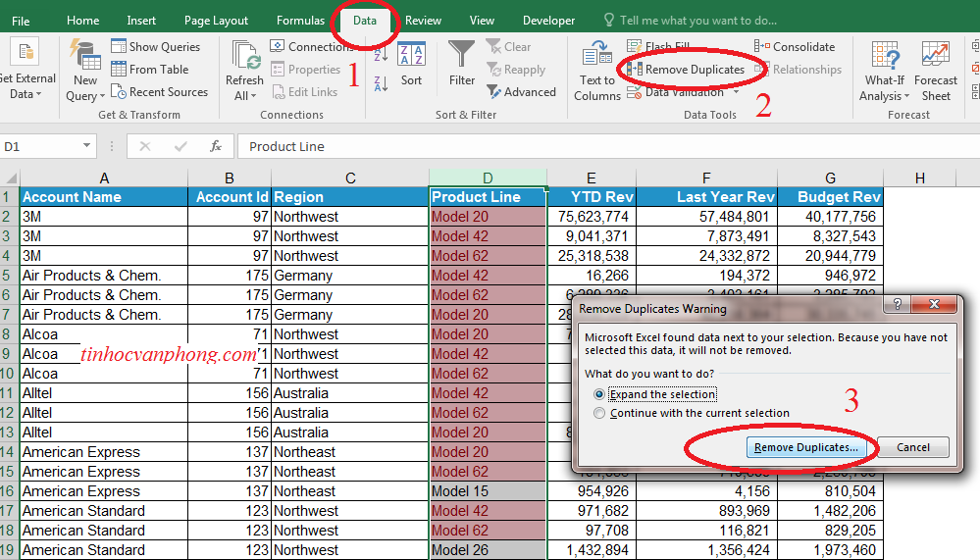
Task: Click the Name Box showing D1
Action: point(40,146)
